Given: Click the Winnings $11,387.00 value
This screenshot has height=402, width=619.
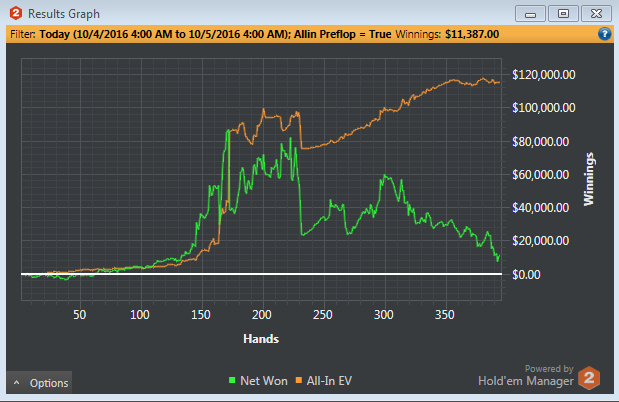Looking at the screenshot, I should pyautogui.click(x=472, y=34).
